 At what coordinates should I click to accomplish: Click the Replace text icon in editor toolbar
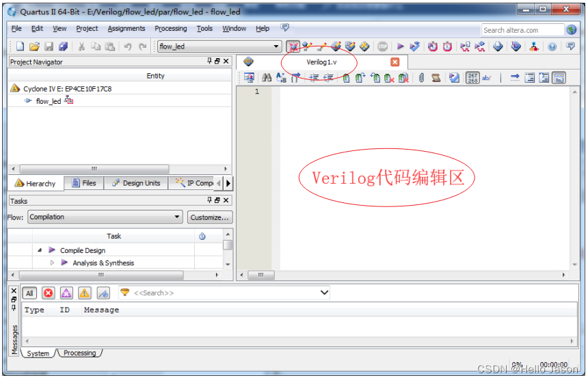point(281,78)
